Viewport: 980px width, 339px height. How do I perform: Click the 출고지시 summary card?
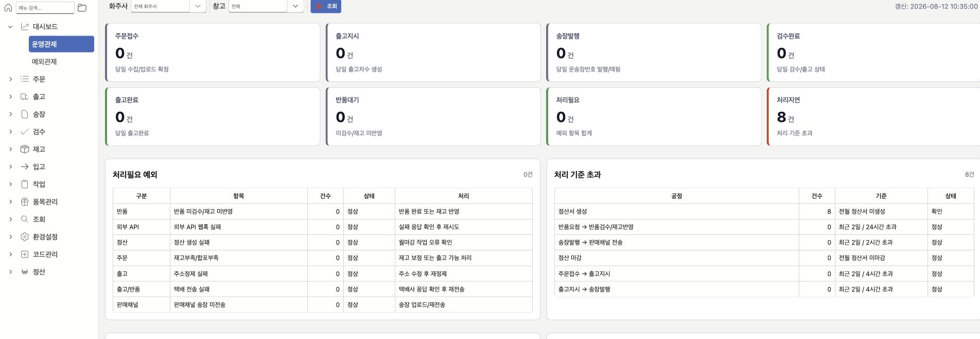(x=433, y=52)
